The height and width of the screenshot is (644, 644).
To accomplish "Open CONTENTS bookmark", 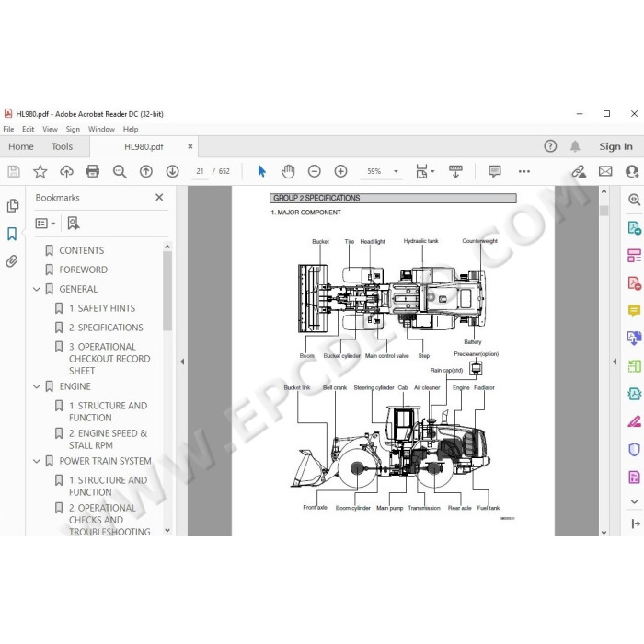I will (x=81, y=250).
